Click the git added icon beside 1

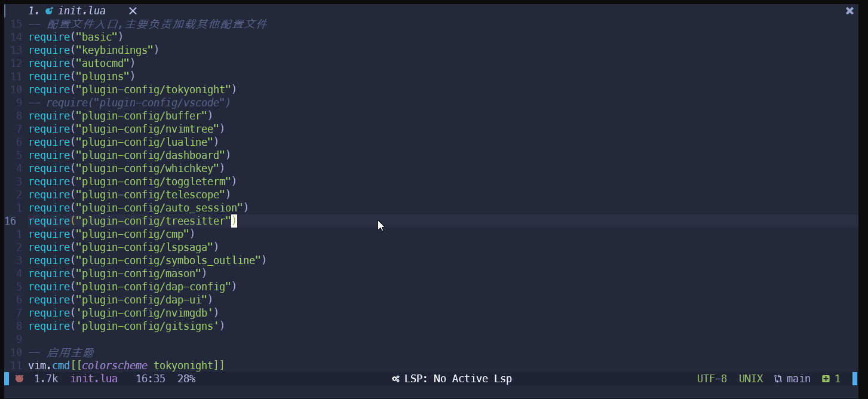826,379
